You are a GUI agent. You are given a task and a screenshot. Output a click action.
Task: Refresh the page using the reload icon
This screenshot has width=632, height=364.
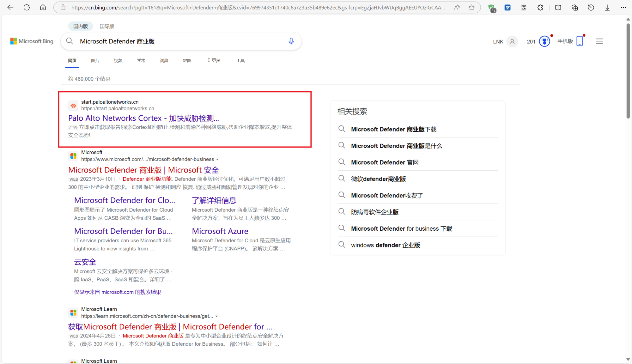27,7
